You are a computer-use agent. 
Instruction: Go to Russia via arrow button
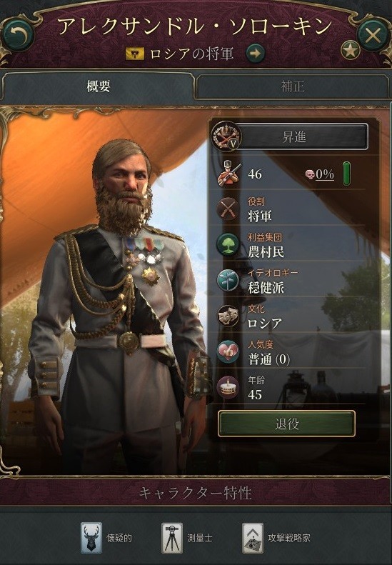255,54
